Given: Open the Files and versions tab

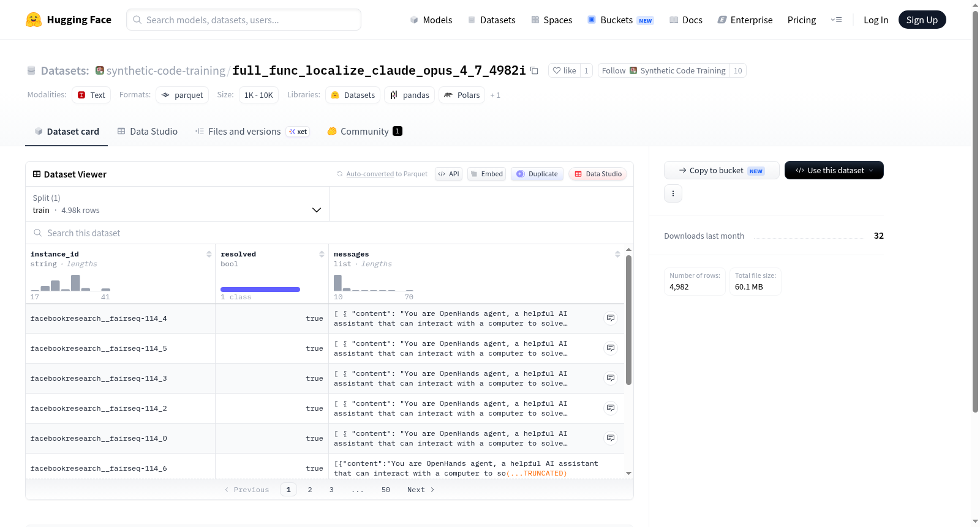Looking at the screenshot, I should coord(252,131).
